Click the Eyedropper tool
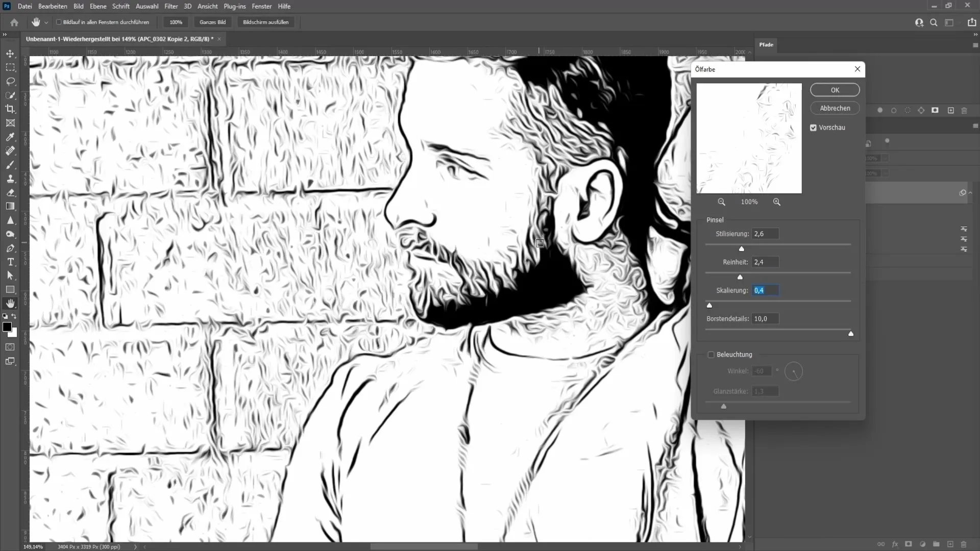 tap(10, 138)
